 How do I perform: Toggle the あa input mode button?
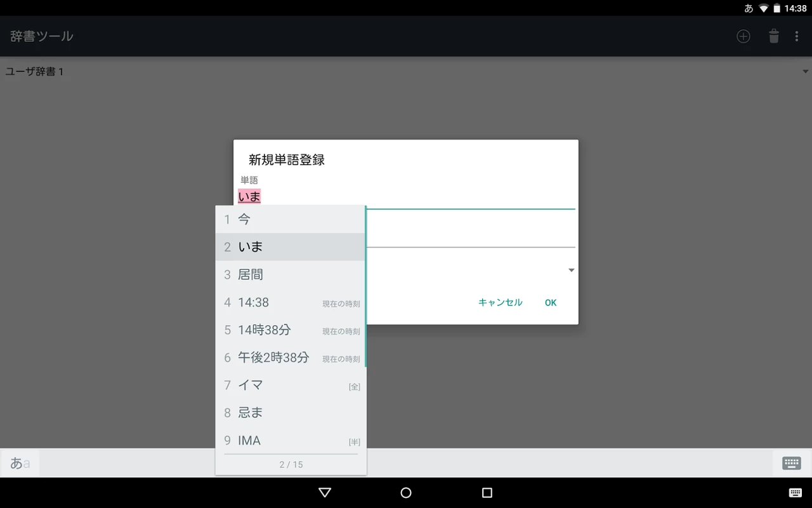point(20,463)
